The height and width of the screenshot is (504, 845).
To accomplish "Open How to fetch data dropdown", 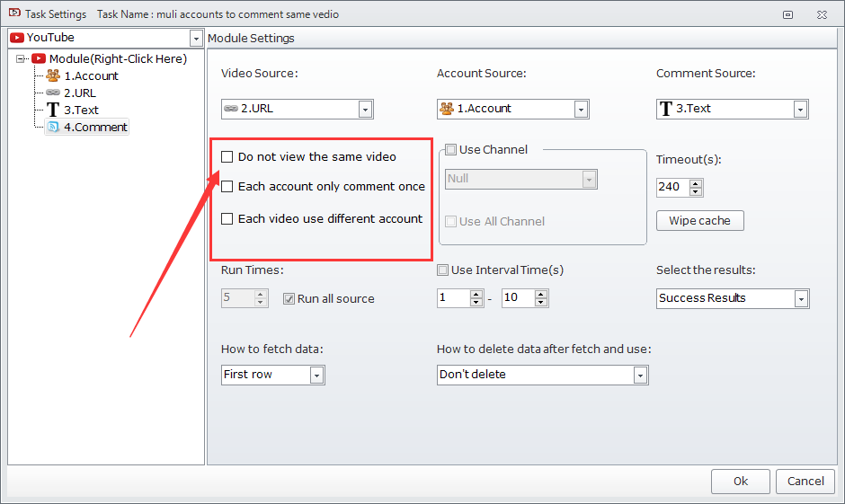I will (316, 375).
